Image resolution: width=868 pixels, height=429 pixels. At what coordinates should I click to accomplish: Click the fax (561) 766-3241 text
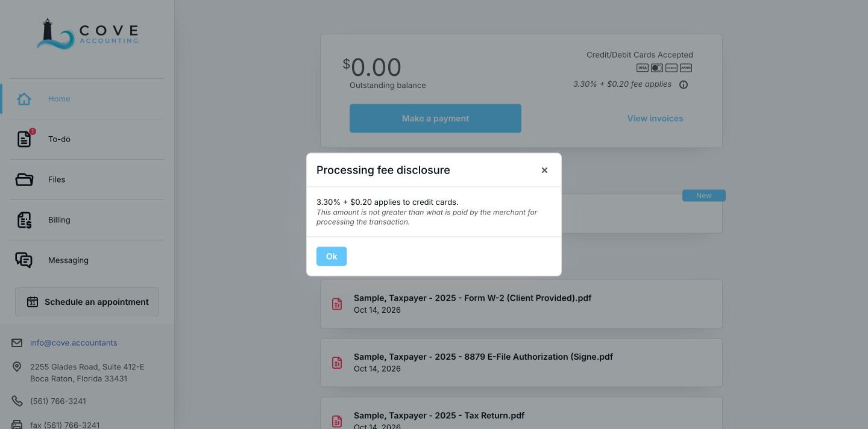[65, 425]
